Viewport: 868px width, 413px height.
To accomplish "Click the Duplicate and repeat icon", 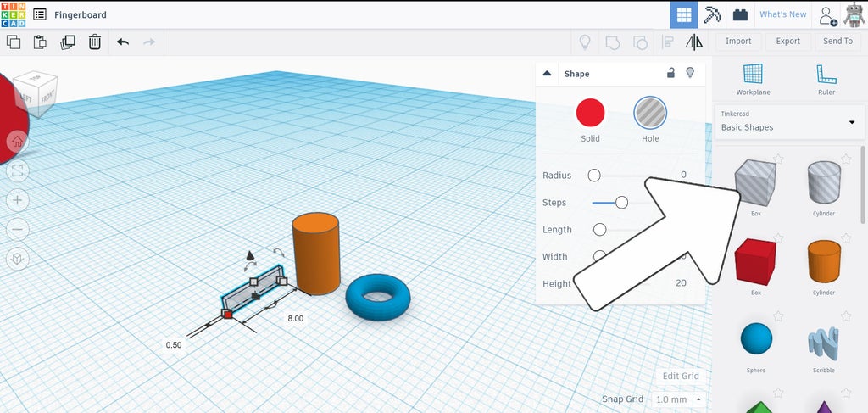I will click(x=68, y=42).
